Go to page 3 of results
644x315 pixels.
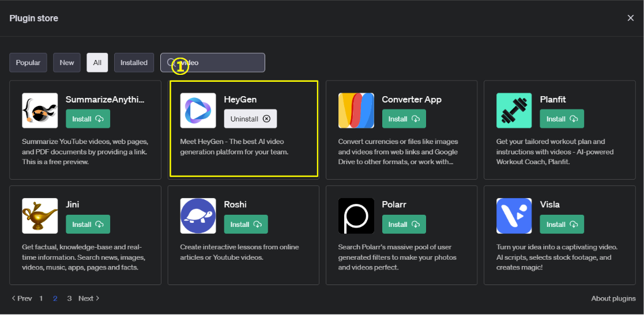click(x=69, y=298)
